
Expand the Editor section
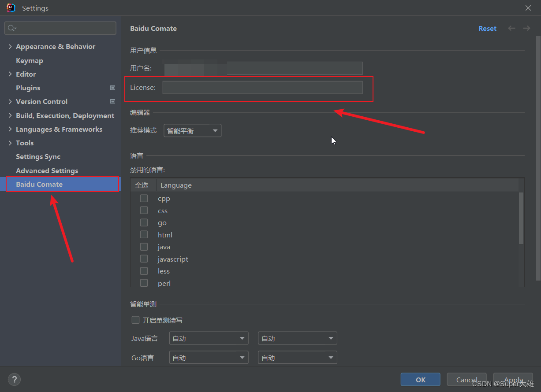coord(10,74)
